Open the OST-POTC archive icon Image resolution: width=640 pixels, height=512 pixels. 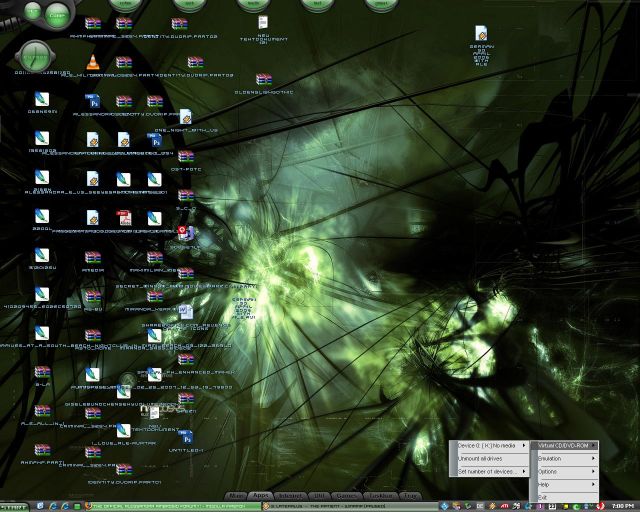(185, 157)
